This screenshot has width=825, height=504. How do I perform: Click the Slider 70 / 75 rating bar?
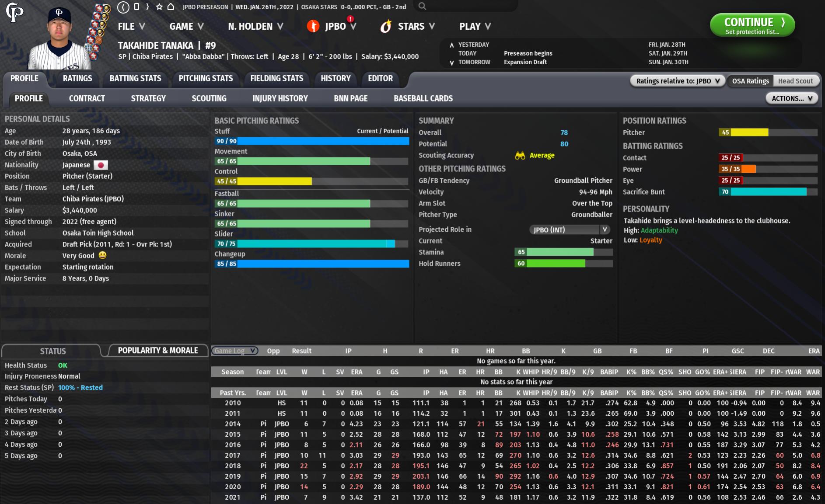(x=312, y=244)
